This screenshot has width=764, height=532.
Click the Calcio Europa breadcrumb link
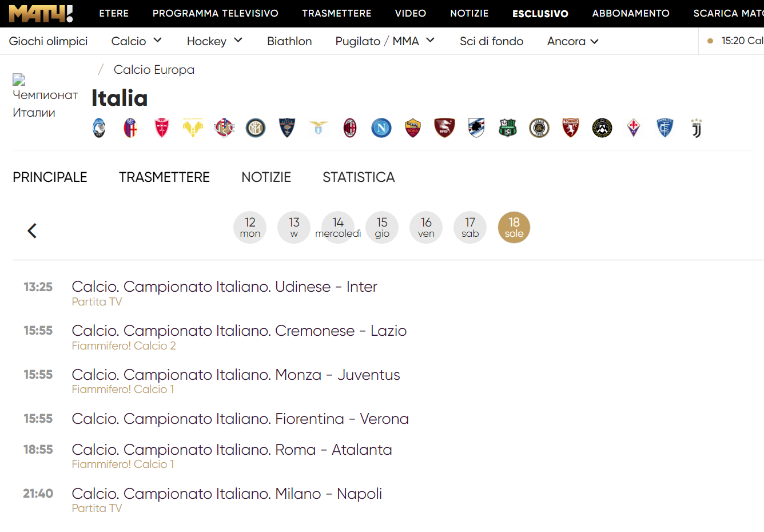tap(154, 70)
